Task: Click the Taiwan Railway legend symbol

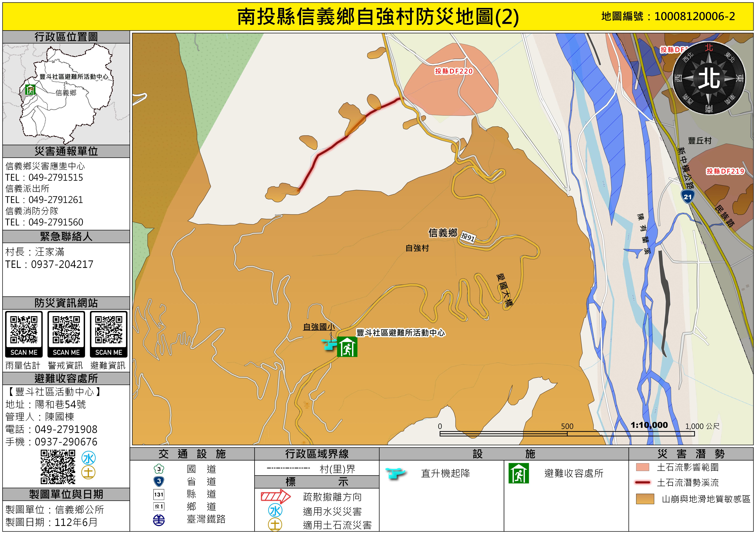Action: click(x=159, y=520)
